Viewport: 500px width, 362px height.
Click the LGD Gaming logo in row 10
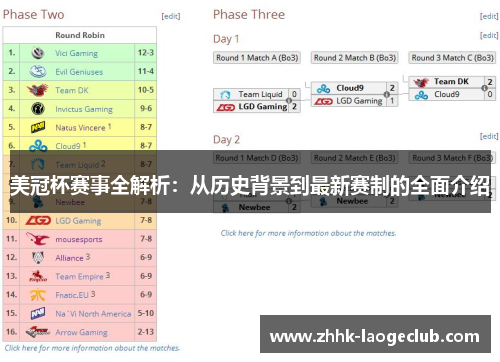(38, 220)
